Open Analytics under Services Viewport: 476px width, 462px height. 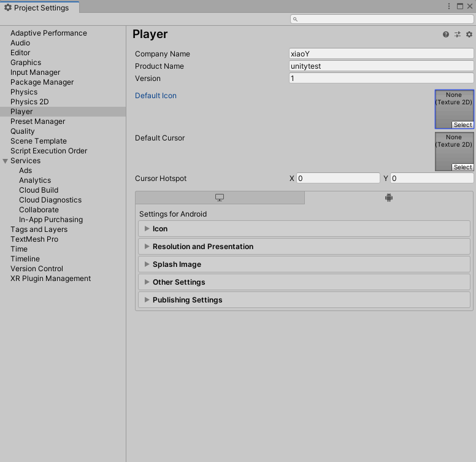point(35,180)
